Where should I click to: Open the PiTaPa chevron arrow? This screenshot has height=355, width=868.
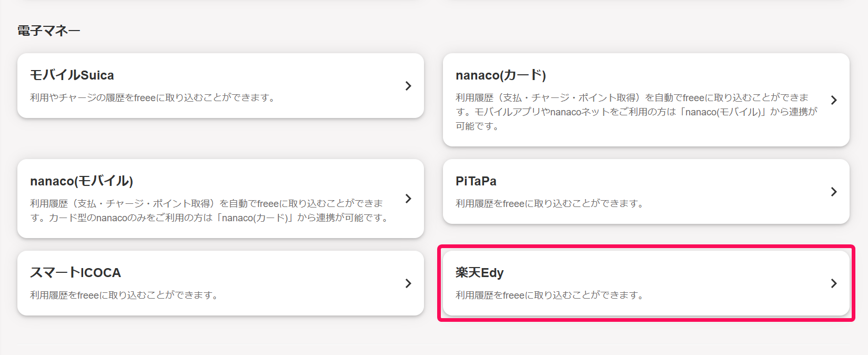[834, 192]
